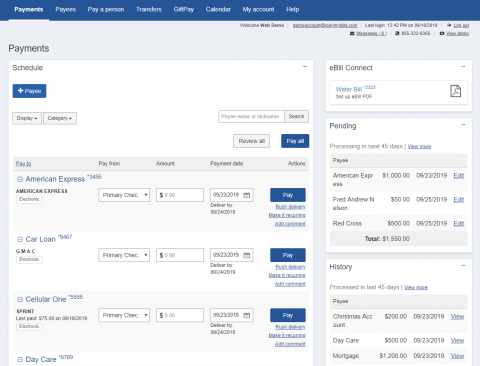This screenshot has height=366, width=480.
Task: Click View more in Pending panel
Action: 419,146
